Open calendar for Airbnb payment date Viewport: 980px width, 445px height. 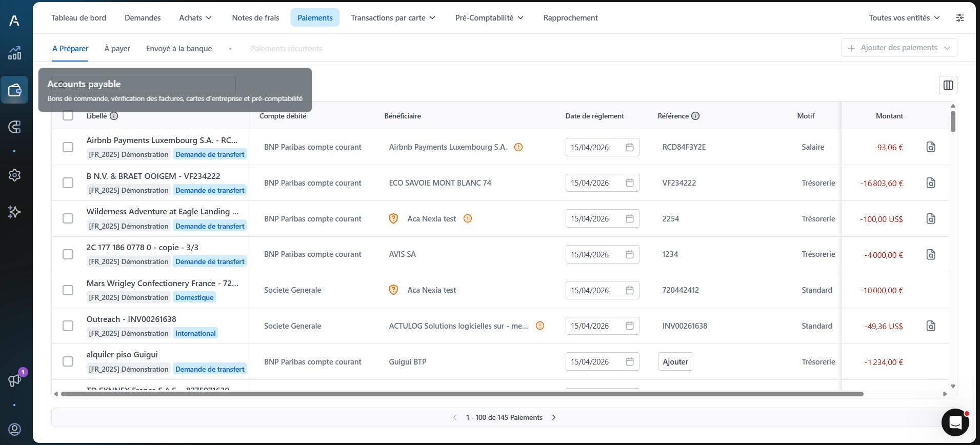[630, 147]
